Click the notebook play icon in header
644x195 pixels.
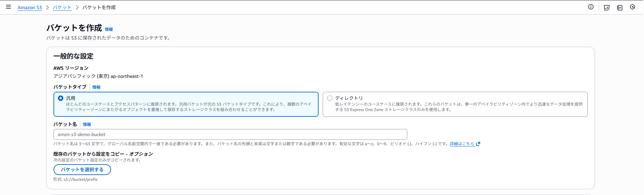620,7
